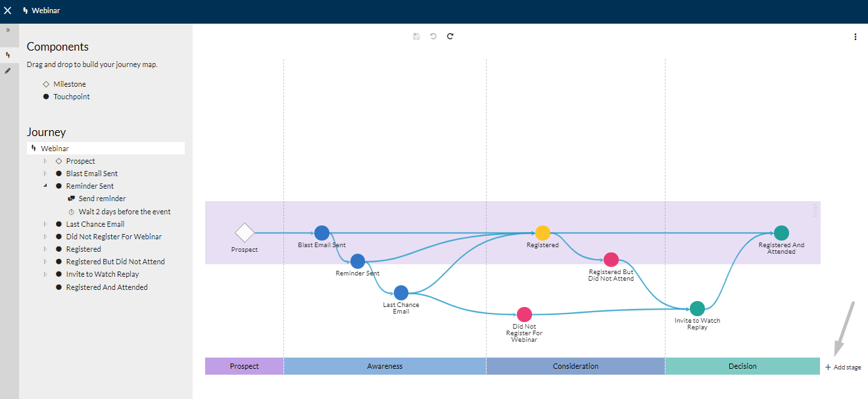Screen dimensions: 868x399
Task: Collapse the Reminder Sent tree item
Action: (x=45, y=186)
